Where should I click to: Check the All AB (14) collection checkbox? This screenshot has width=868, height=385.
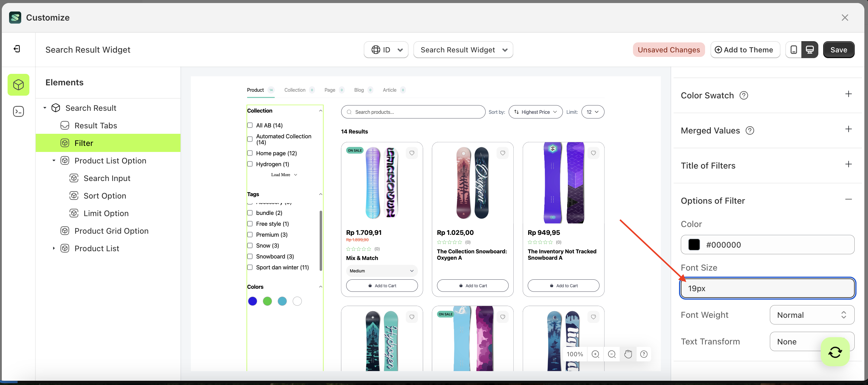(x=250, y=125)
